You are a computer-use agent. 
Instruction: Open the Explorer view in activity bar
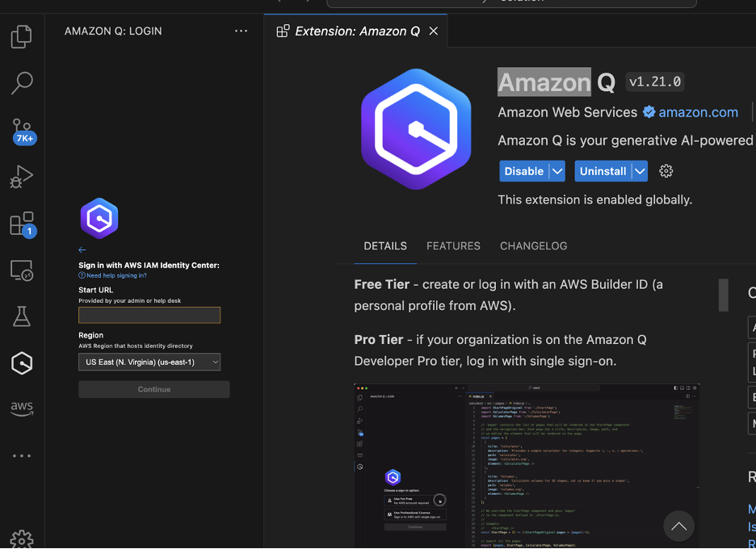pyautogui.click(x=22, y=36)
